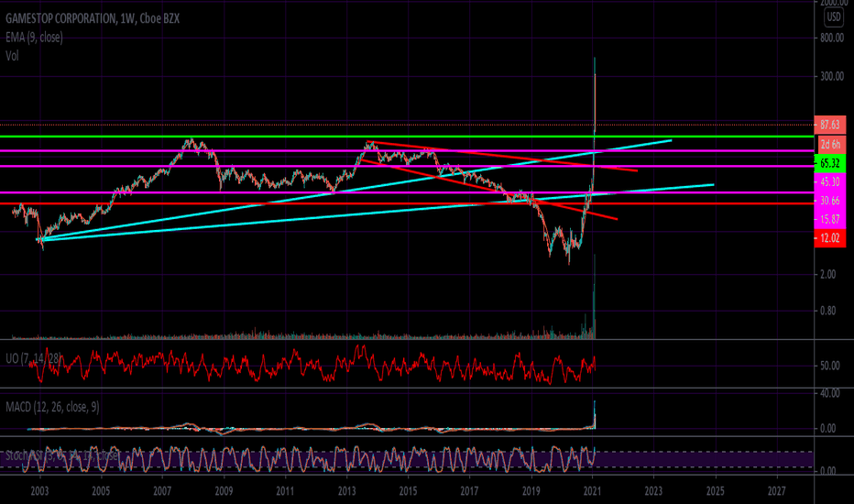Click the 2015 label on time axis

point(408,491)
